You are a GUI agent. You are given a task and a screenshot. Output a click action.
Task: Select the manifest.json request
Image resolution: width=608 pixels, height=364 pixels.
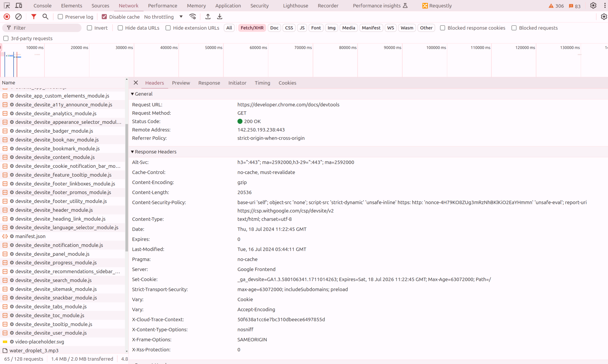coord(30,236)
